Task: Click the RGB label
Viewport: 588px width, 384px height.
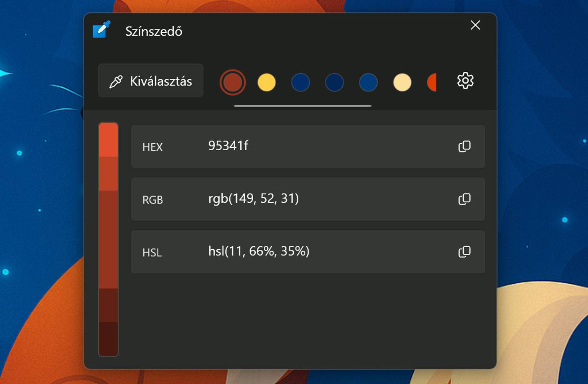Action: [152, 200]
